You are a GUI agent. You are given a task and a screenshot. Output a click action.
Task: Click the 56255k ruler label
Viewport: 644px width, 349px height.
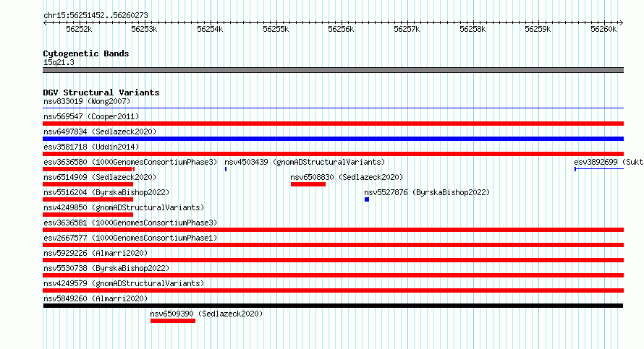click(276, 29)
